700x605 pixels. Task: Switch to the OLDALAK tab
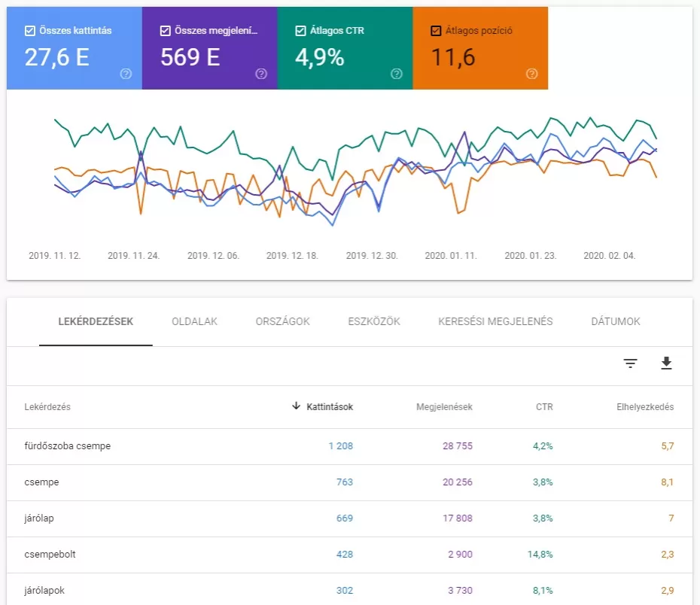[x=195, y=321]
